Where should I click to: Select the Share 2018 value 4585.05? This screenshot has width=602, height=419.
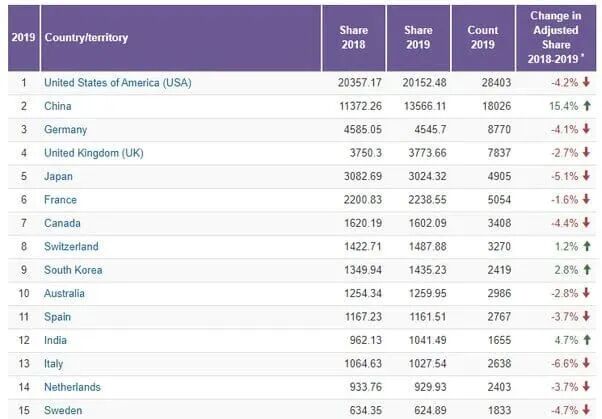pos(363,129)
